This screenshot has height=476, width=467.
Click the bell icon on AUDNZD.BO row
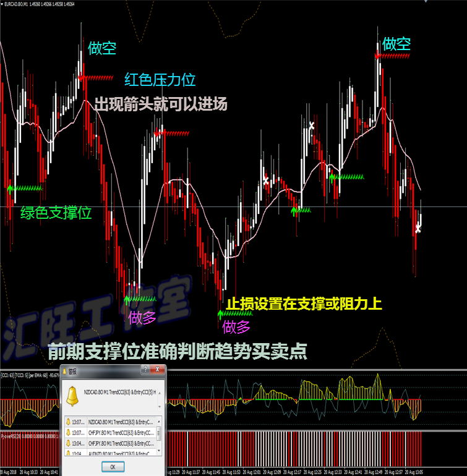click(x=67, y=454)
